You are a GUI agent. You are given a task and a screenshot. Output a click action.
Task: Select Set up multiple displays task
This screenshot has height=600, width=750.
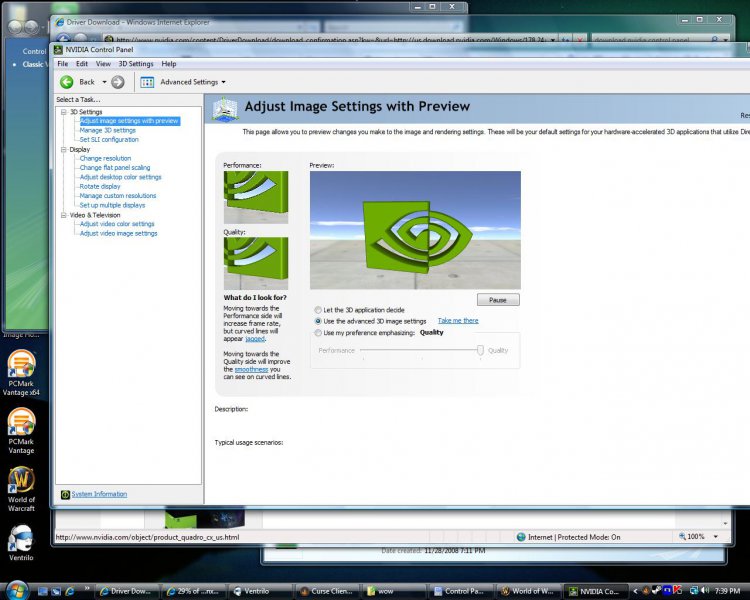112,205
